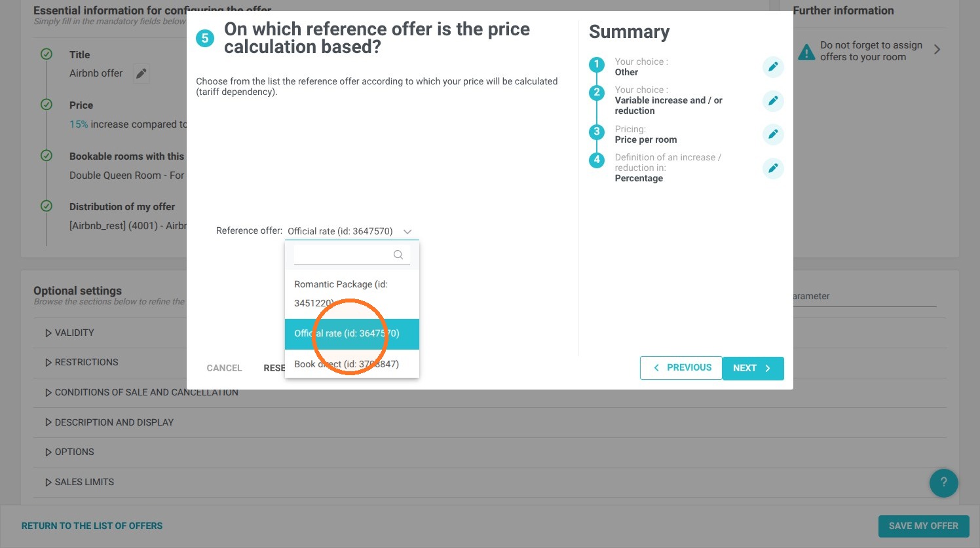Expand the VALIDITY section
980x548 pixels.
click(69, 333)
